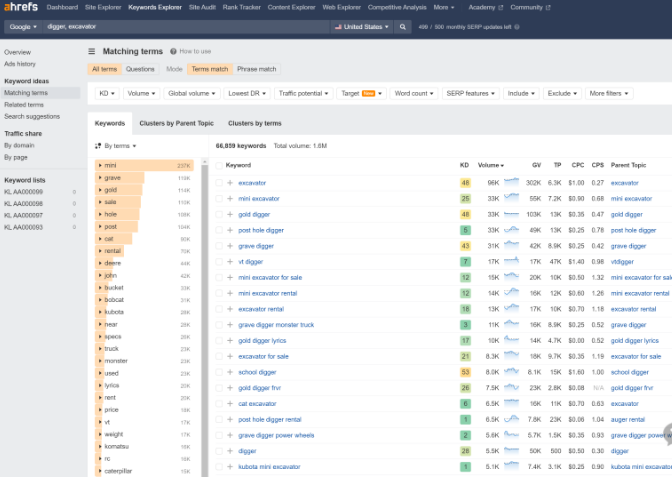This screenshot has width=672, height=489.
Task: Check the select-all checkbox in Keyword header
Action: coord(219,165)
